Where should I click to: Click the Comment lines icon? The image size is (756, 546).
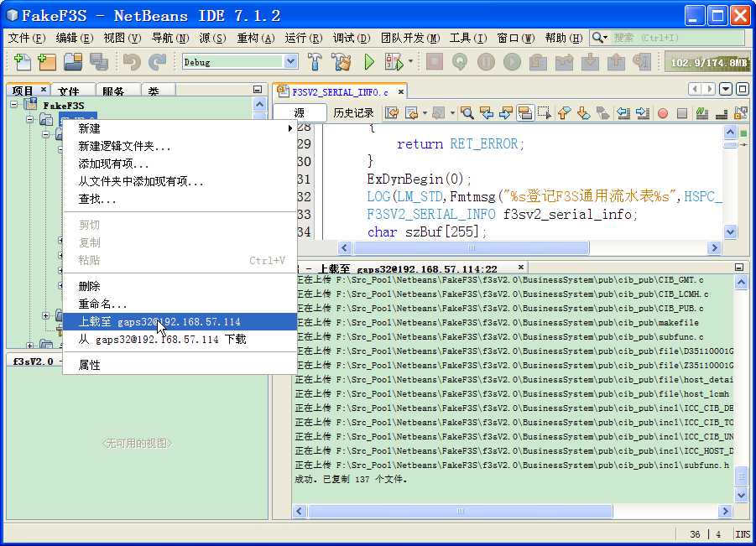(x=702, y=113)
